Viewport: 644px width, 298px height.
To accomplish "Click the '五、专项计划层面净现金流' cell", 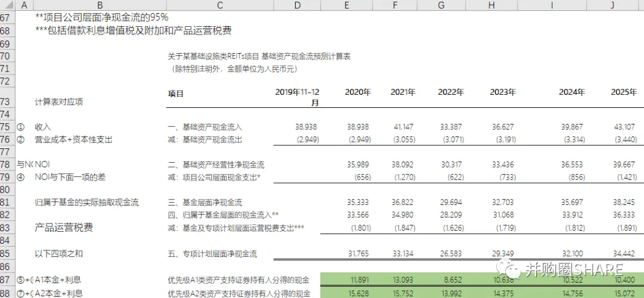I will coord(212,253).
